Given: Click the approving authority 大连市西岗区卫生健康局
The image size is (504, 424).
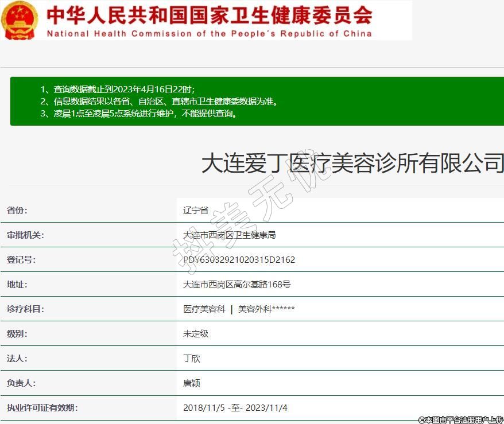Looking at the screenshot, I should coord(230,235).
